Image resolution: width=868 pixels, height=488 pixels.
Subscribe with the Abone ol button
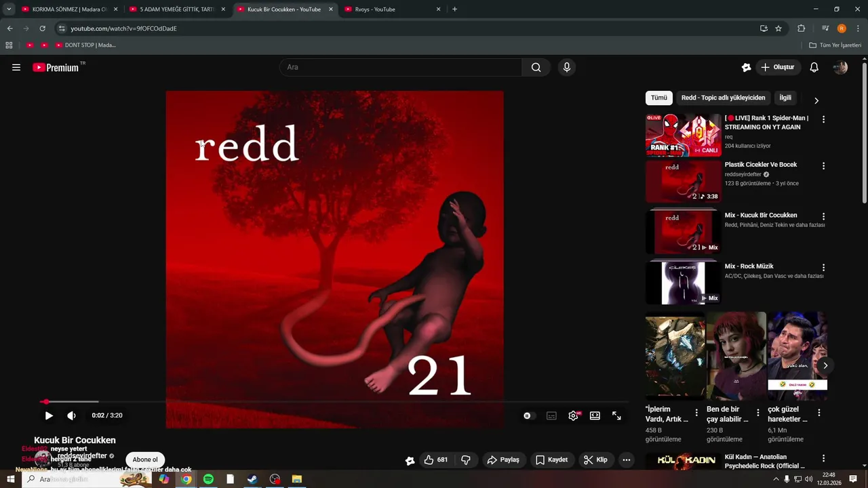click(x=145, y=460)
